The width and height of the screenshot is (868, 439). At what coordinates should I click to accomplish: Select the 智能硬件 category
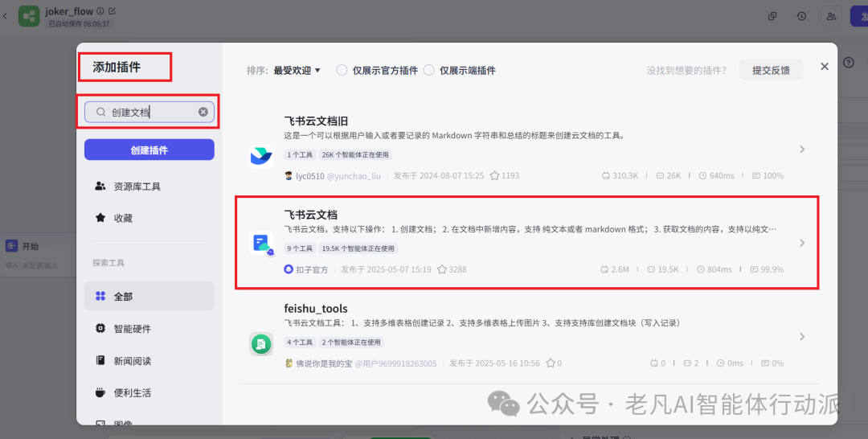pos(149,329)
